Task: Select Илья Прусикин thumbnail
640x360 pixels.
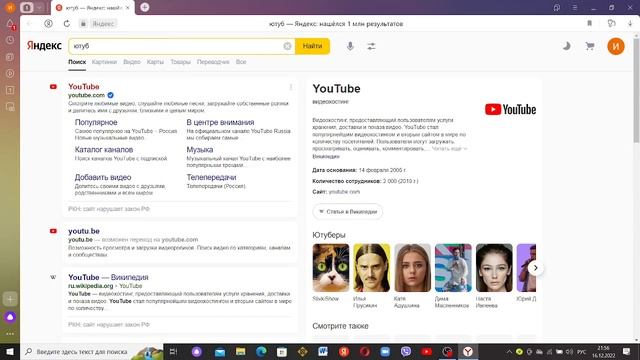Action: click(x=371, y=268)
